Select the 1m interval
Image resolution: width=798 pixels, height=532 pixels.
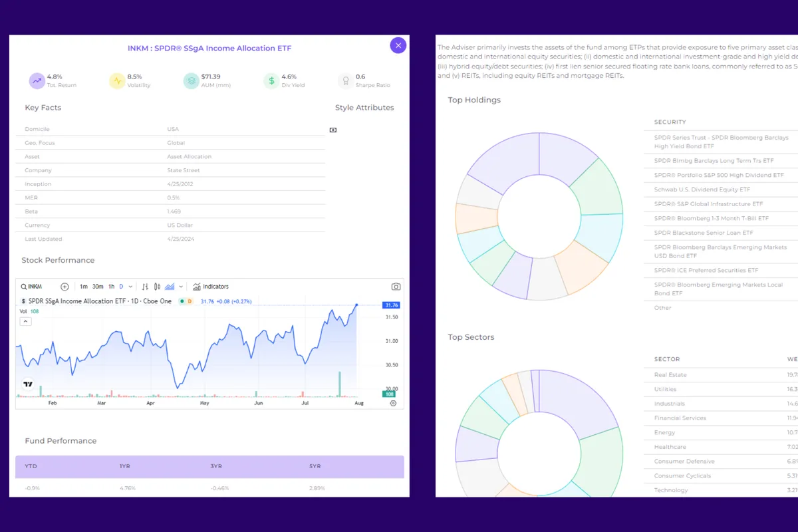click(84, 287)
